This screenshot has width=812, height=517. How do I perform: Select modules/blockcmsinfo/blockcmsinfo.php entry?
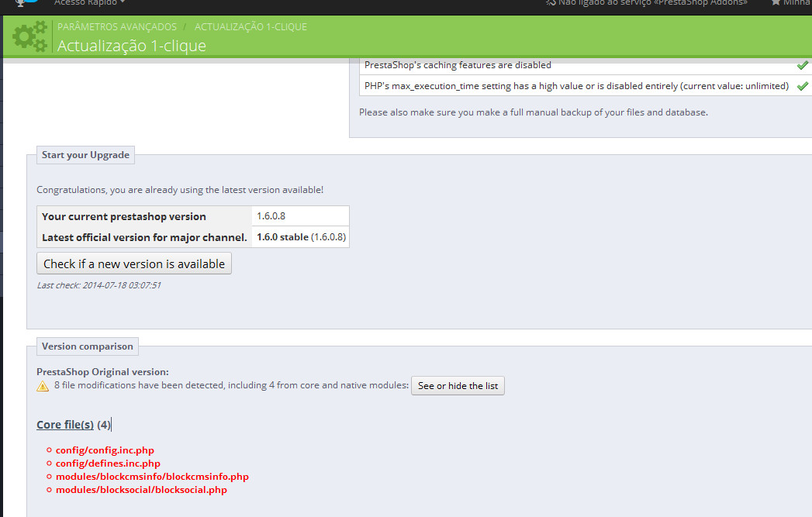152,477
